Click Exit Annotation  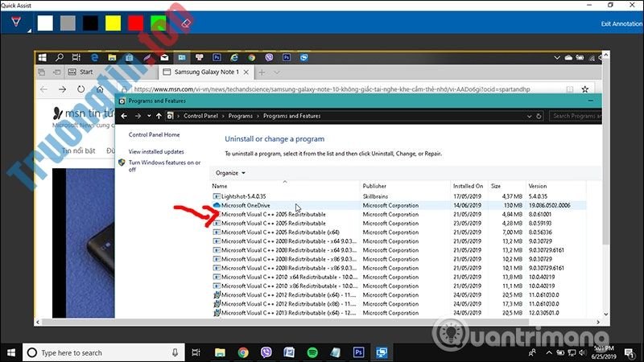[621, 23]
